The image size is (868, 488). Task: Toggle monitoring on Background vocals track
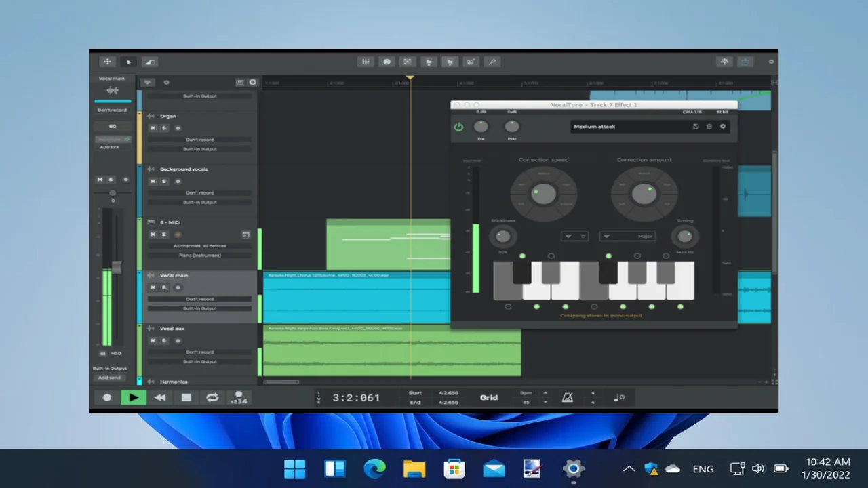178,181
